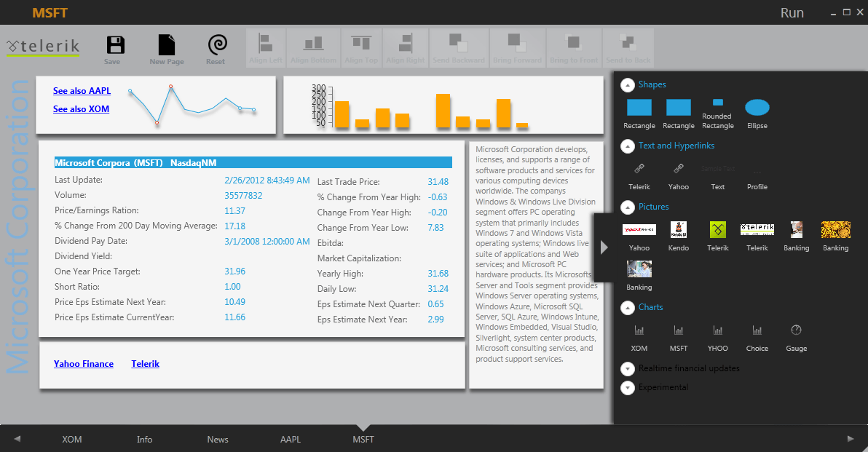
Task: Select the Rounded Rectangle shape
Action: coord(717,103)
